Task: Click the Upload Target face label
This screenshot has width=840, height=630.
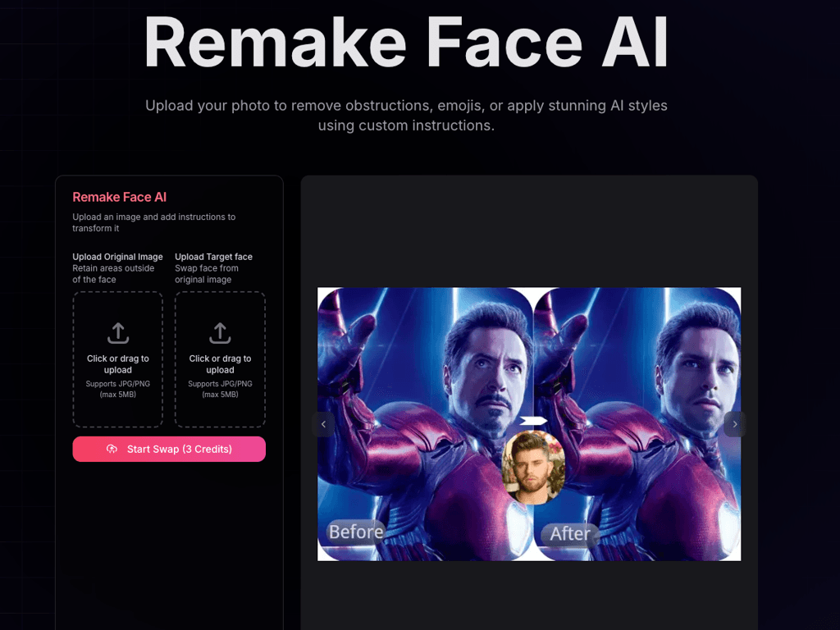Action: (x=216, y=256)
